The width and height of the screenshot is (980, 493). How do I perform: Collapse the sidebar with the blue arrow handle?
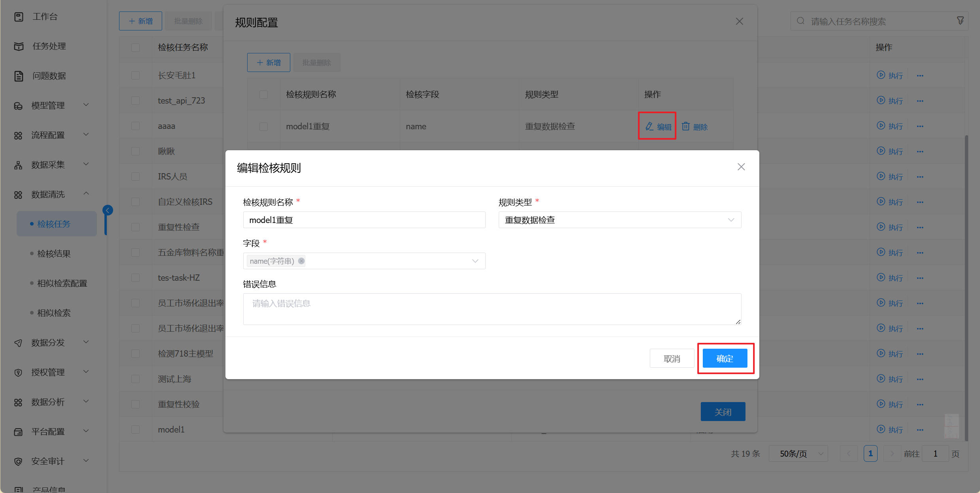click(x=108, y=210)
